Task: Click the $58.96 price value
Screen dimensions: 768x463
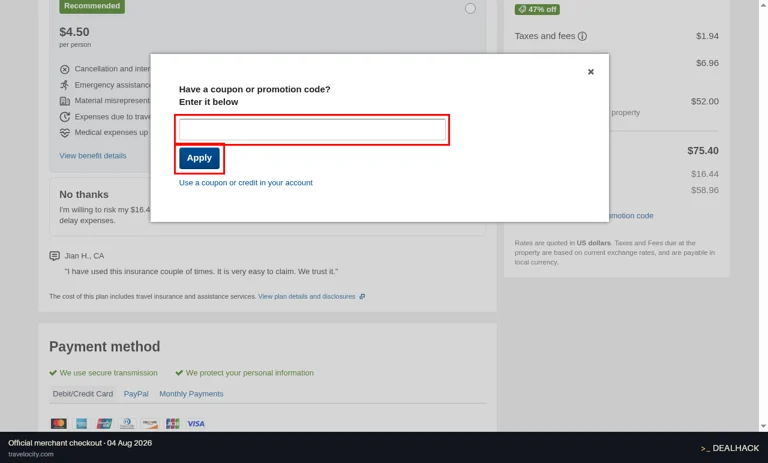Action: point(704,190)
